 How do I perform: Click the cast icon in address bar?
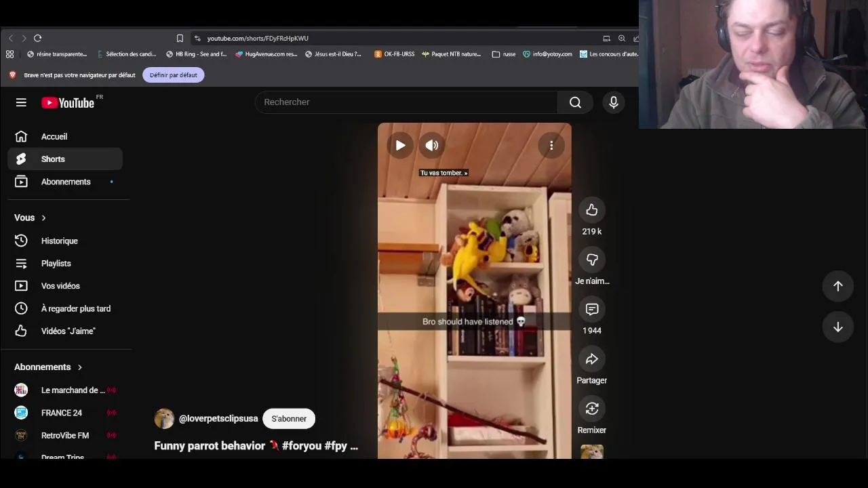pos(607,39)
